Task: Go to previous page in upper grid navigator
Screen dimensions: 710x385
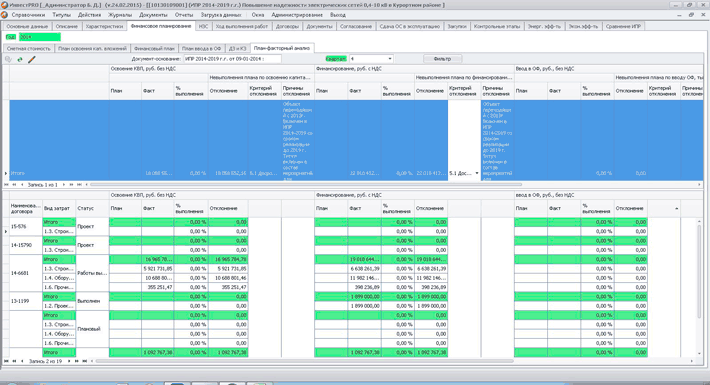Action: (x=14, y=185)
